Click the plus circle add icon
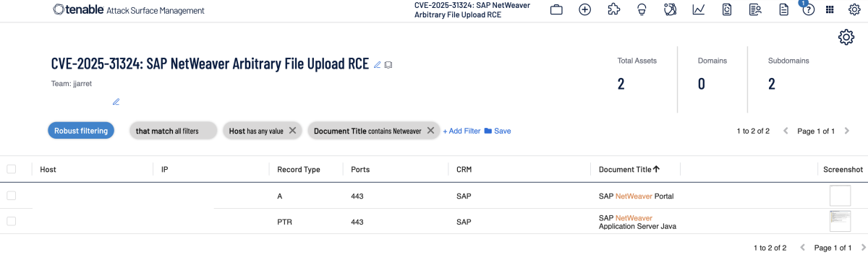 point(585,10)
